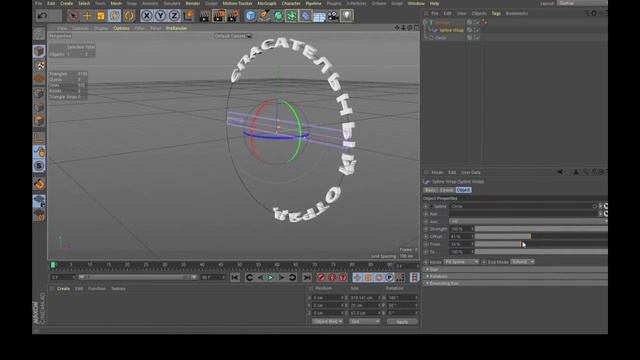The image size is (640, 360).
Task: Click the Record Active Objects button
Action: click(322, 278)
